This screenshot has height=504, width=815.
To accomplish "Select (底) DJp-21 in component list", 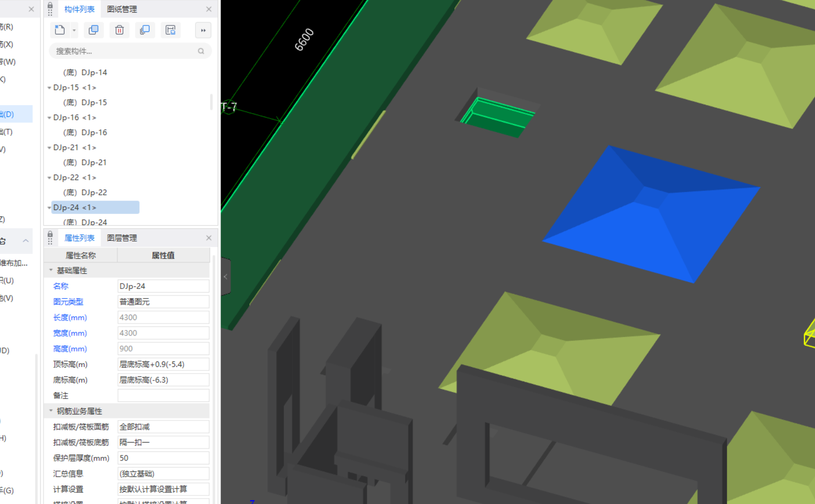I will 85,162.
